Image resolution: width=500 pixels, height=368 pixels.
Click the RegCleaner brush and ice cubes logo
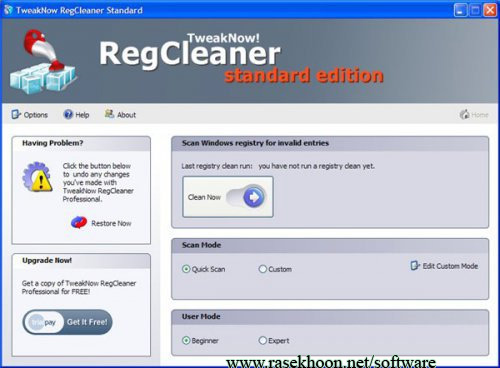point(43,61)
